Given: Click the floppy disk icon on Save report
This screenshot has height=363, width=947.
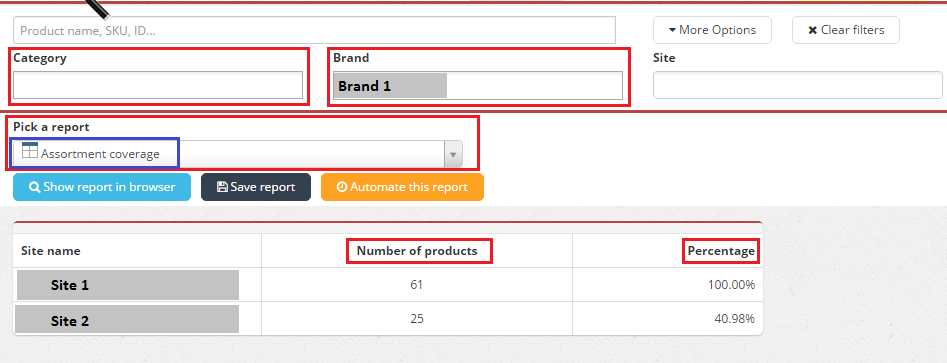Looking at the screenshot, I should click(222, 187).
